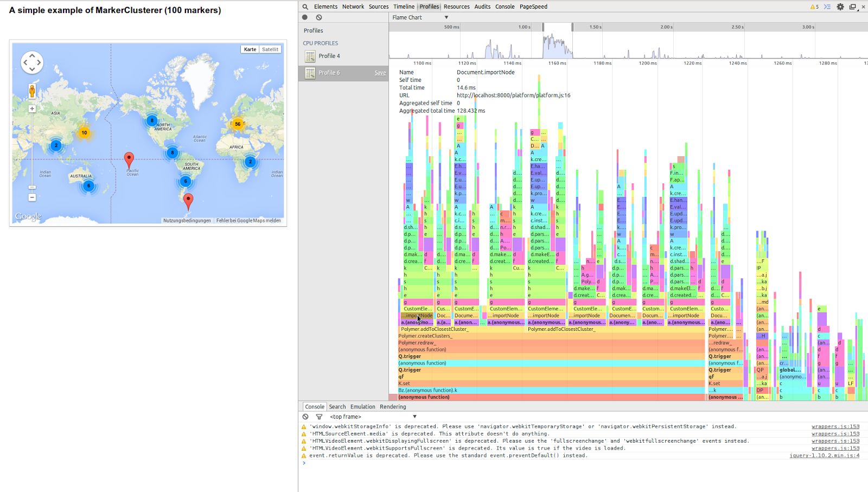Open the Network panel tab
This screenshot has height=492, width=868.
(x=353, y=7)
